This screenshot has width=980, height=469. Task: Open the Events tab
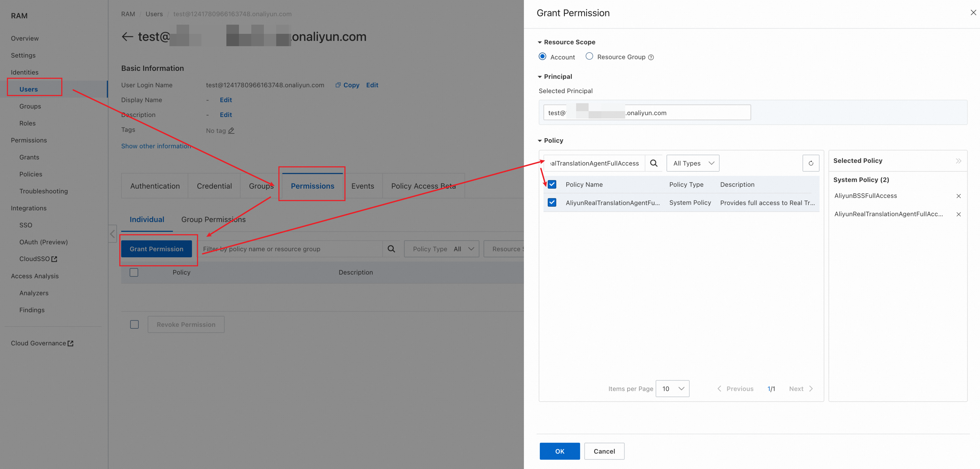(x=363, y=186)
